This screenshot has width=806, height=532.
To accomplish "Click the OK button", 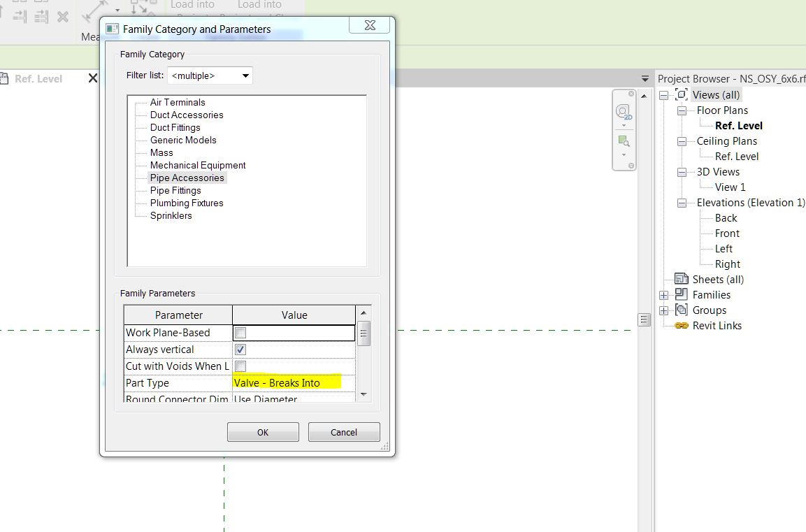I will pos(263,432).
